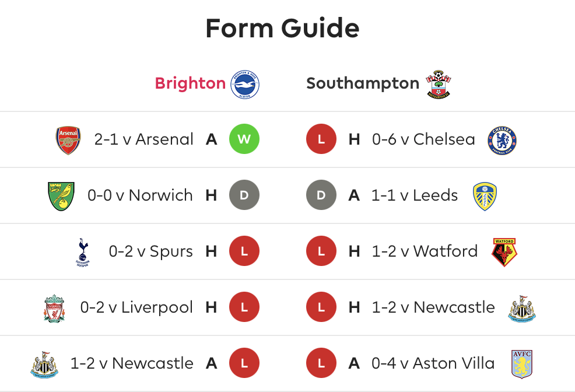Open the 2-1 v Arsenal result

pyautogui.click(x=143, y=139)
